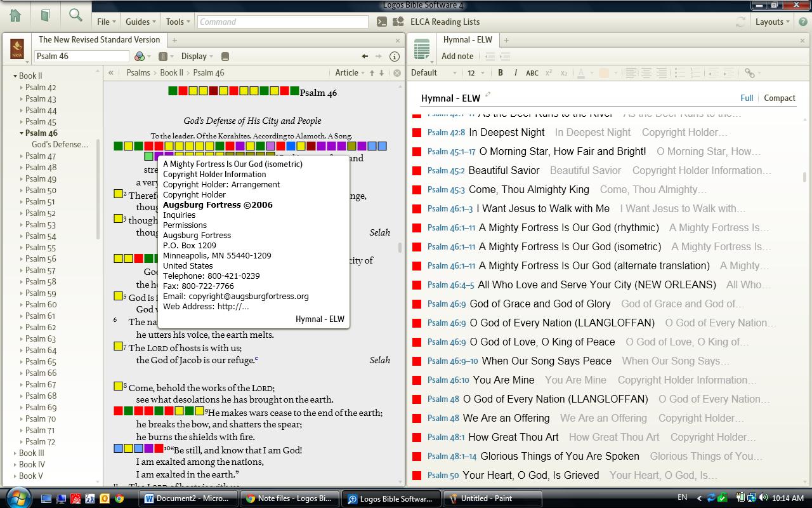
Task: Click Add note button
Action: click(457, 57)
